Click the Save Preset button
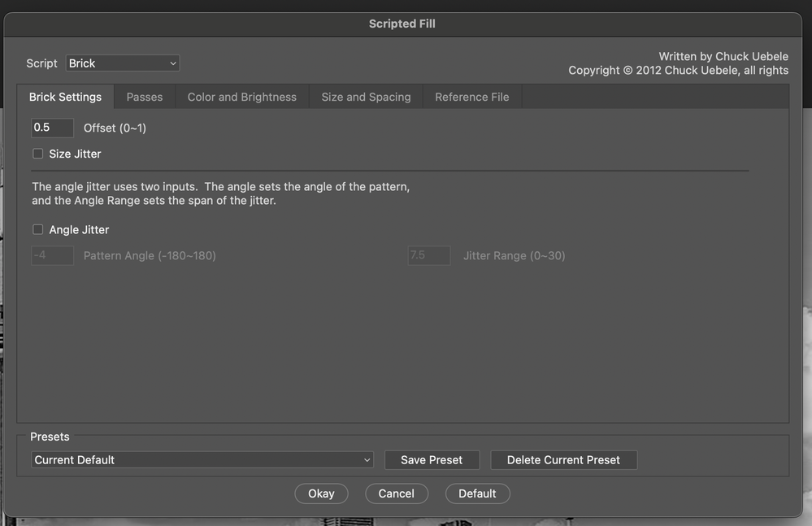The width and height of the screenshot is (812, 526). click(432, 459)
